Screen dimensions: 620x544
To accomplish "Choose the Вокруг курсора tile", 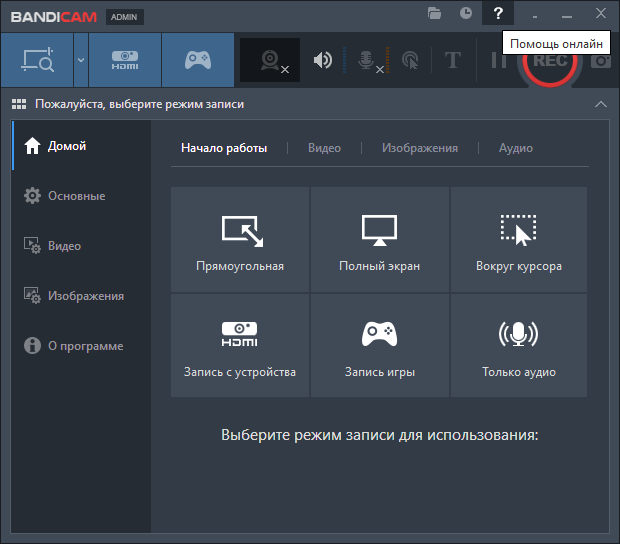I will coord(519,240).
